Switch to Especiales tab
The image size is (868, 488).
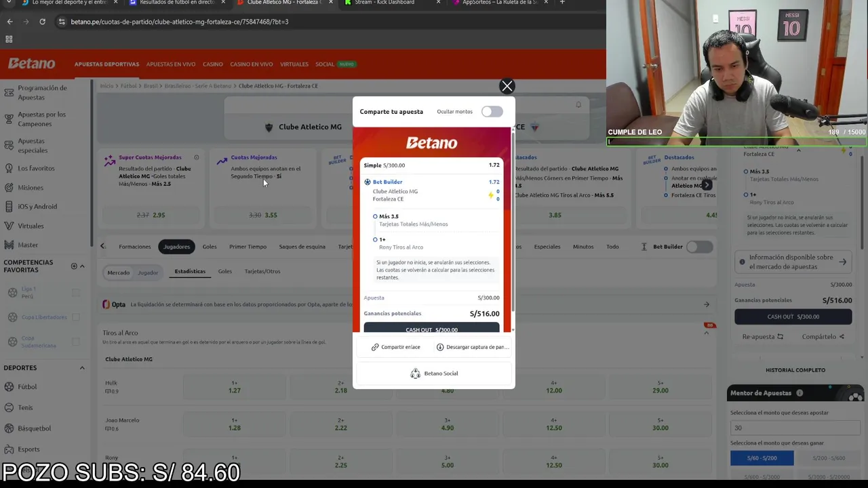(x=547, y=247)
